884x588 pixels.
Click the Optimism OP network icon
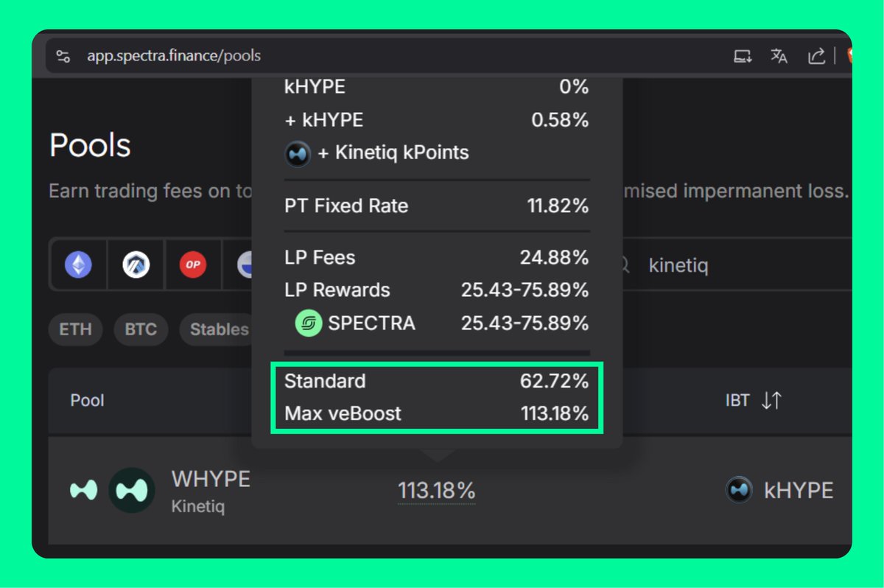192,265
